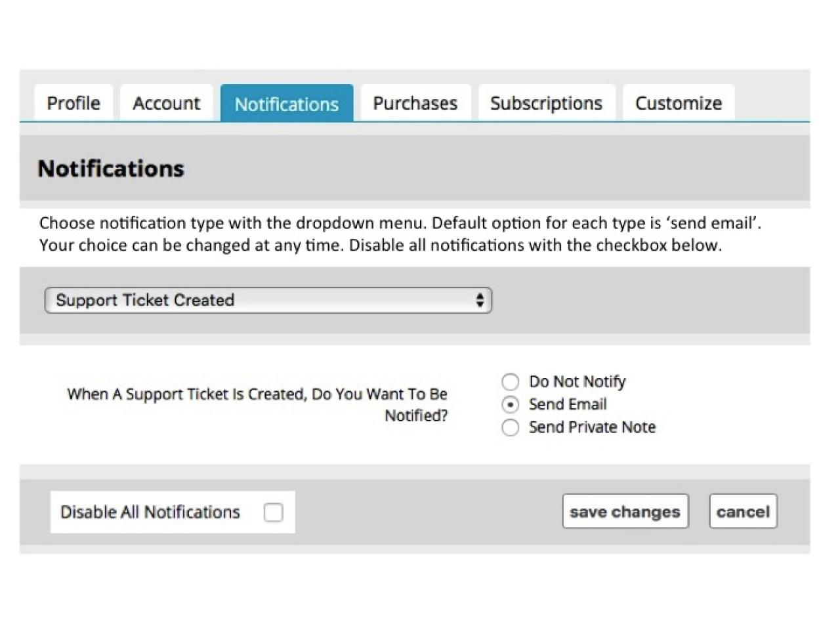Click the Do Not Notify label text

577,382
